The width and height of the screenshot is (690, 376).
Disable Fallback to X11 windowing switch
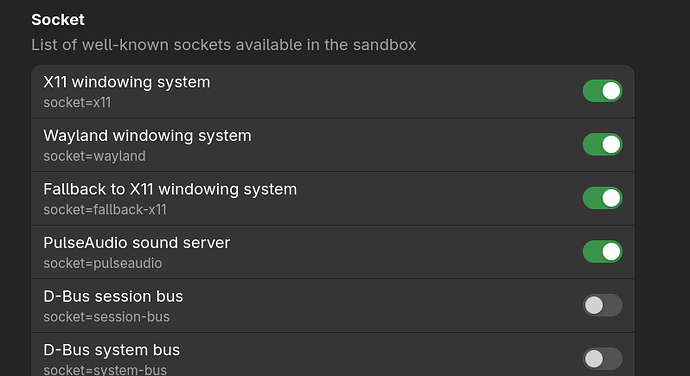pos(602,198)
